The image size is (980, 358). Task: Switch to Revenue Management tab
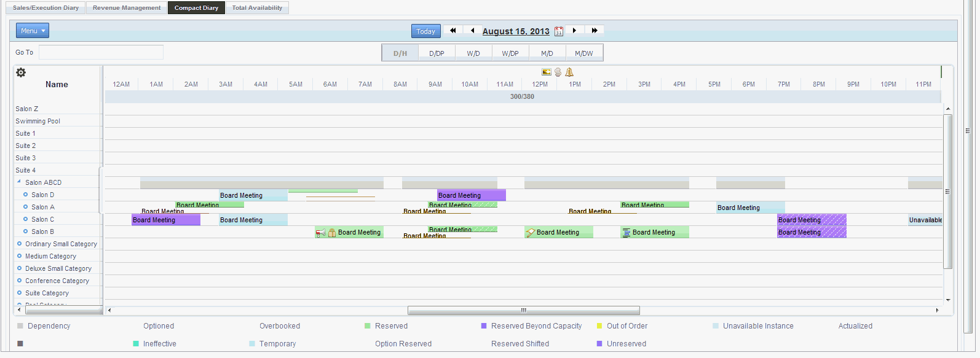tap(127, 8)
